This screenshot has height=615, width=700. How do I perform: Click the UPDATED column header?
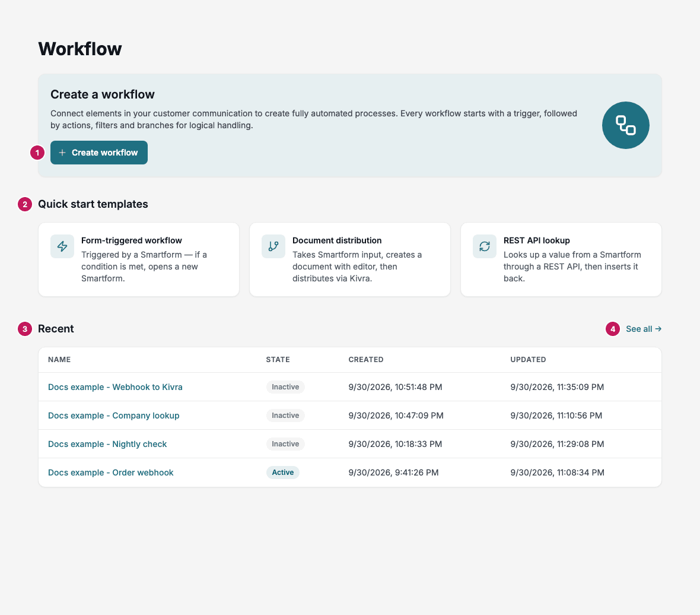pos(528,360)
